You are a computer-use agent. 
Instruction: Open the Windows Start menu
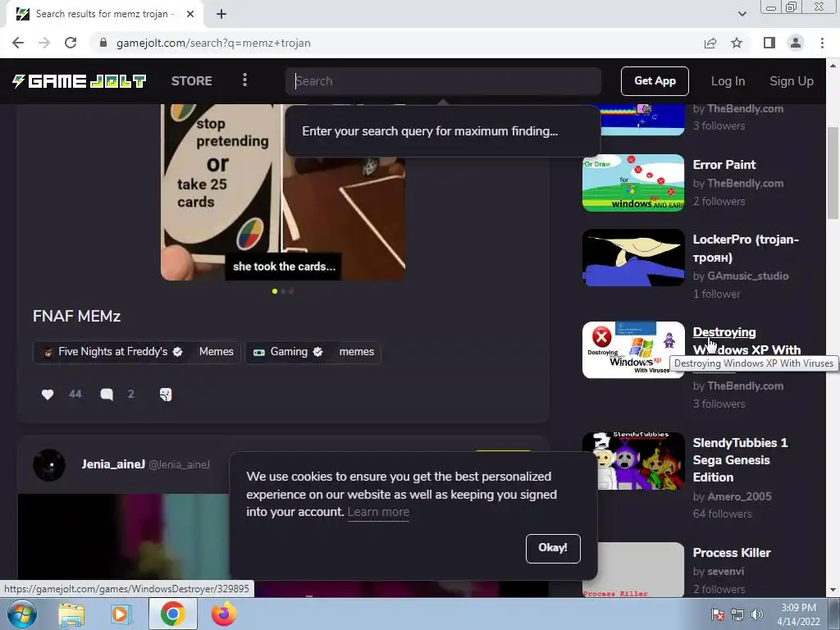[21, 614]
